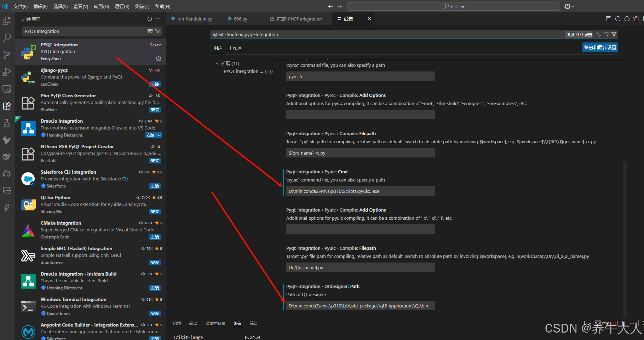Select the 用户 settings scope tab
This screenshot has height=340, width=644.
(x=218, y=48)
